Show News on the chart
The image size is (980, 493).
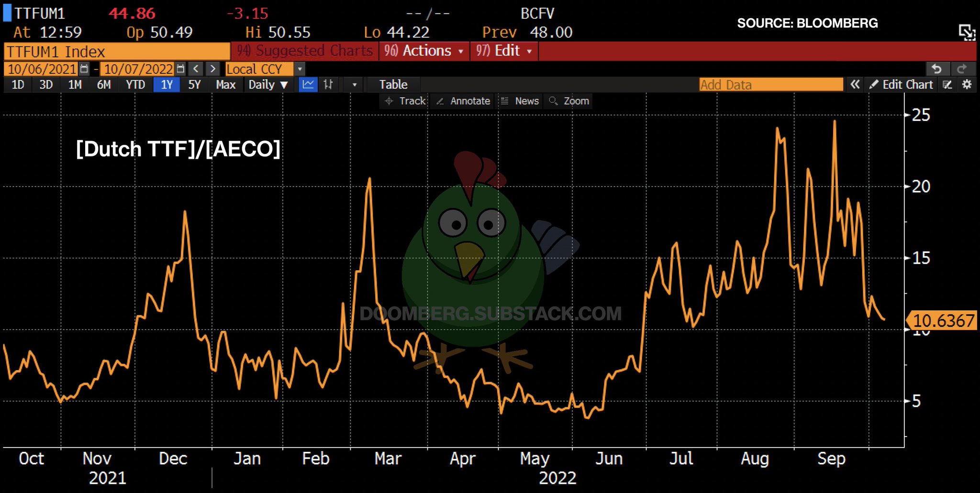tap(520, 101)
